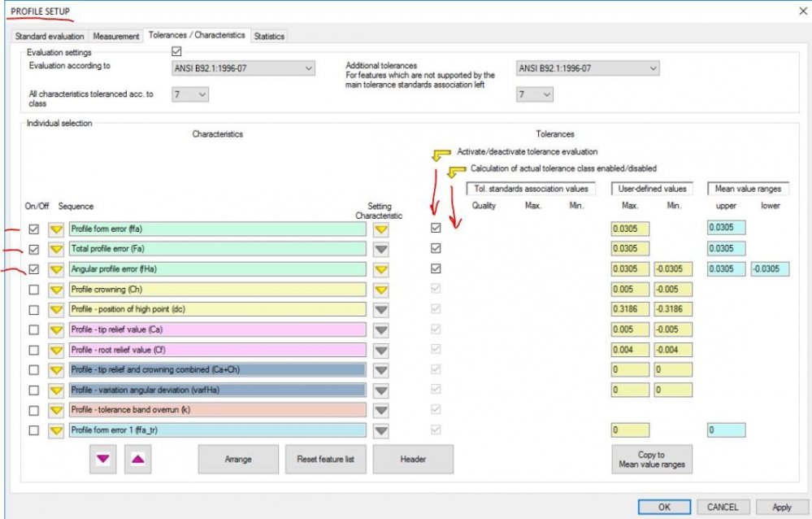Click the Profile form error (ffa) green bar

[217, 229]
